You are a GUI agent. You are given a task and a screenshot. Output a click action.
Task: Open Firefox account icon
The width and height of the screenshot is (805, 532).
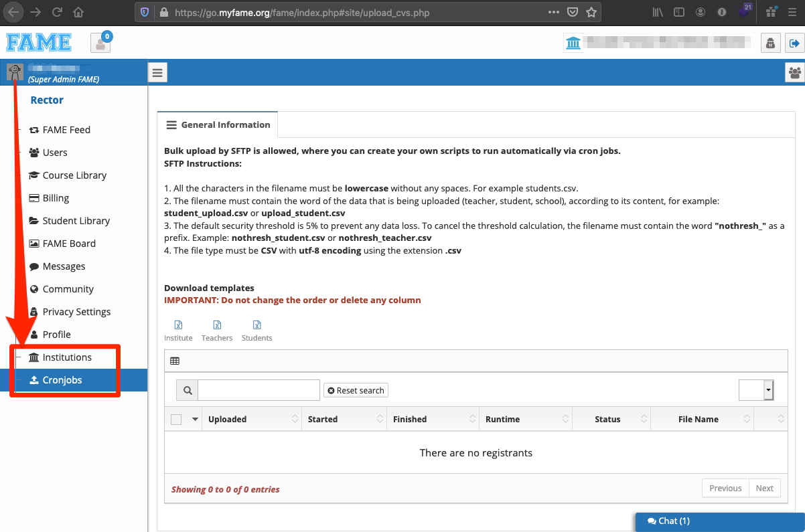coord(701,12)
